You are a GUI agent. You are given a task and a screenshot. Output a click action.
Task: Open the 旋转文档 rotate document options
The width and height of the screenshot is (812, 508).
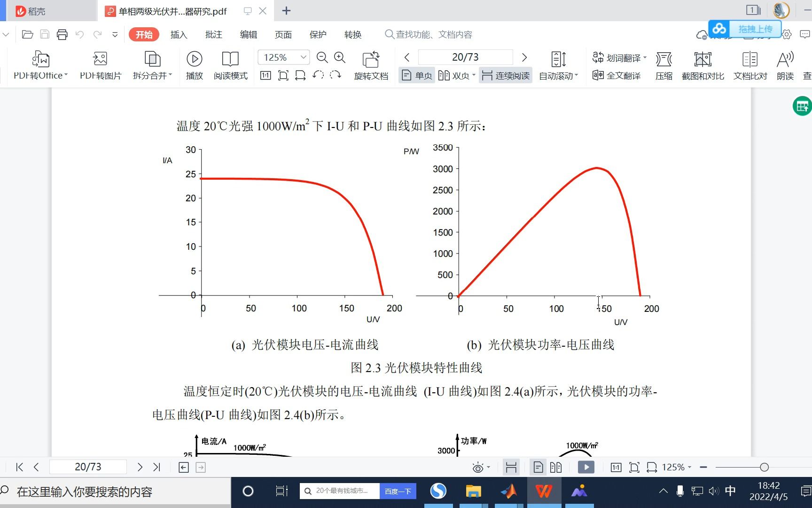pyautogui.click(x=371, y=65)
